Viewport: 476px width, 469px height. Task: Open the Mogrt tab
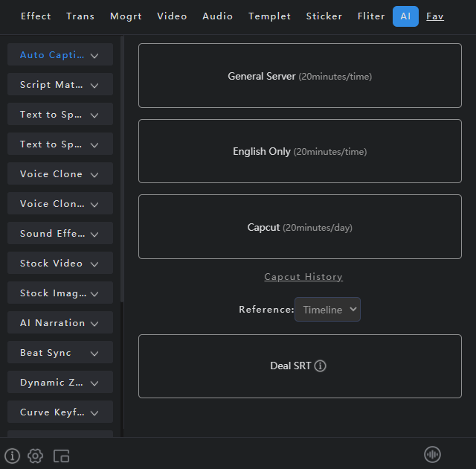126,16
